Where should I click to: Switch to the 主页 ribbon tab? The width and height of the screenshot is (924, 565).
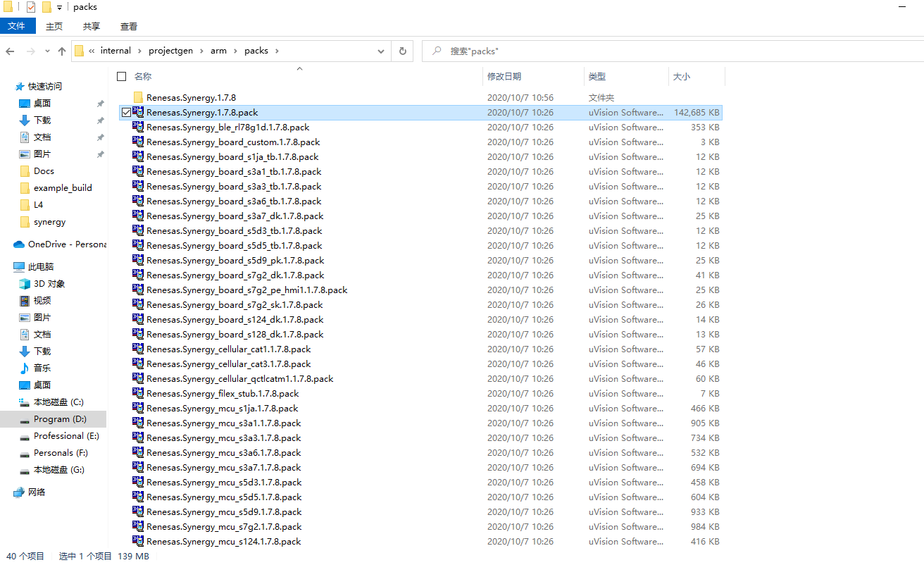54,26
